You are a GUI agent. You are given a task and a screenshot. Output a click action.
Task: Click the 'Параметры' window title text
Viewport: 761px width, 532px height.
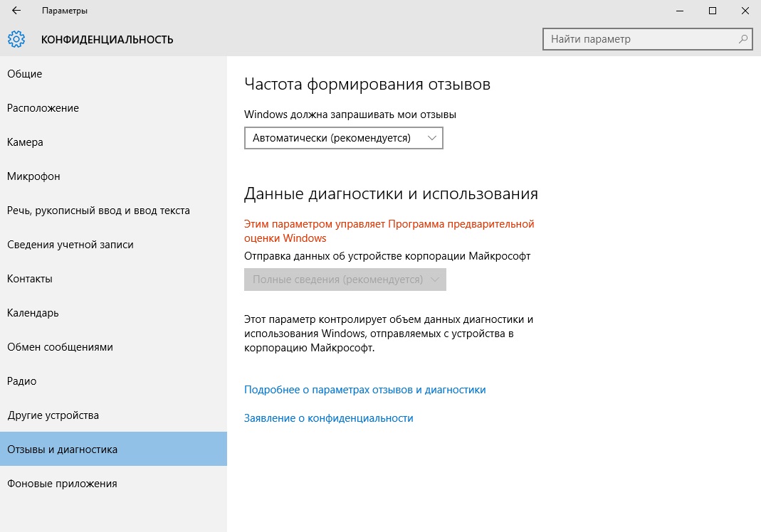[65, 11]
